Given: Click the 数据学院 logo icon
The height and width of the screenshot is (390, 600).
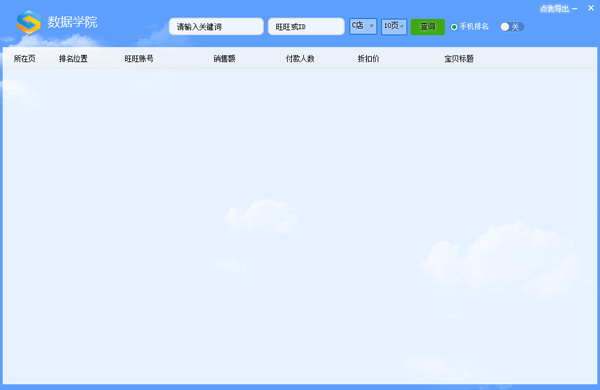Looking at the screenshot, I should 29,22.
